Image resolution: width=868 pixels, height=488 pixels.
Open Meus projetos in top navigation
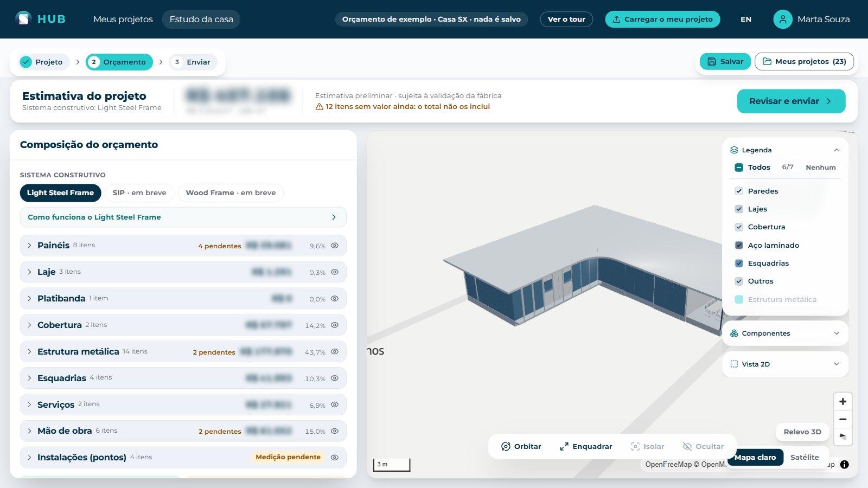(123, 19)
